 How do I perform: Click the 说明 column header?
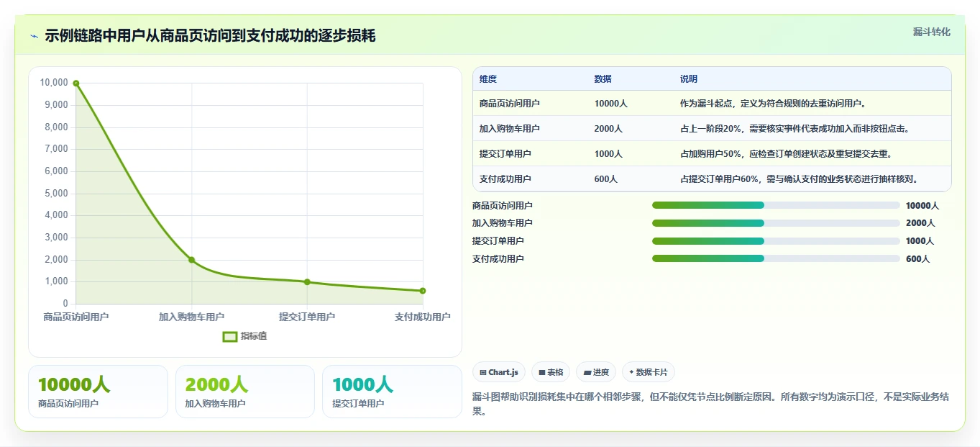coord(689,79)
